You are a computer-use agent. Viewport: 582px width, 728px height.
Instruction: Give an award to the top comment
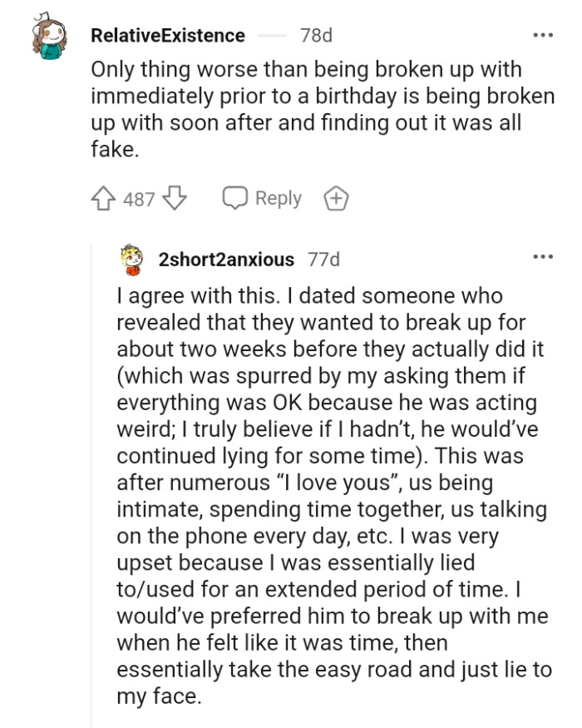335,199
